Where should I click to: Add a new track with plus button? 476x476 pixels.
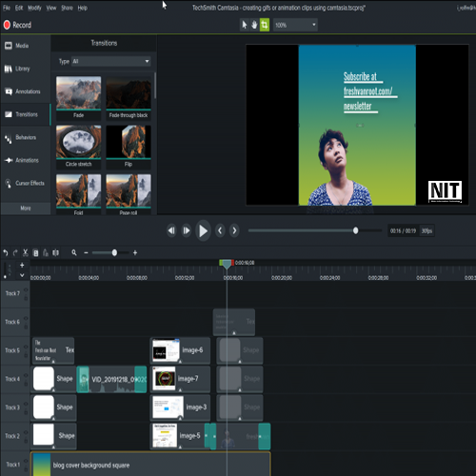pos(22,265)
